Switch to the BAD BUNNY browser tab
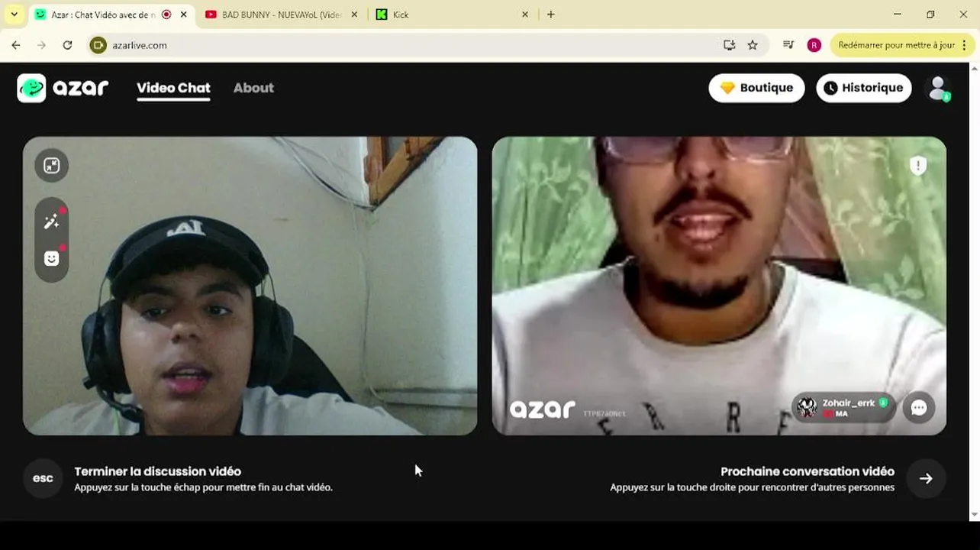The height and width of the screenshot is (550, 980). coord(282,15)
